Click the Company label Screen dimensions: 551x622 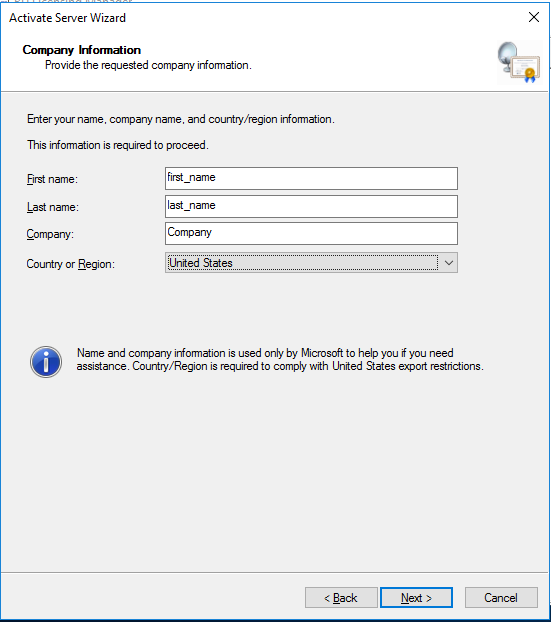[50, 234]
